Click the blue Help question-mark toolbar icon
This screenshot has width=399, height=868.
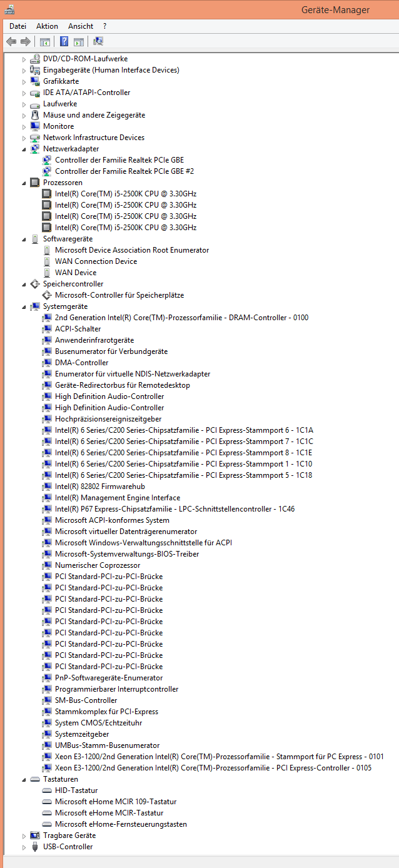point(64,42)
